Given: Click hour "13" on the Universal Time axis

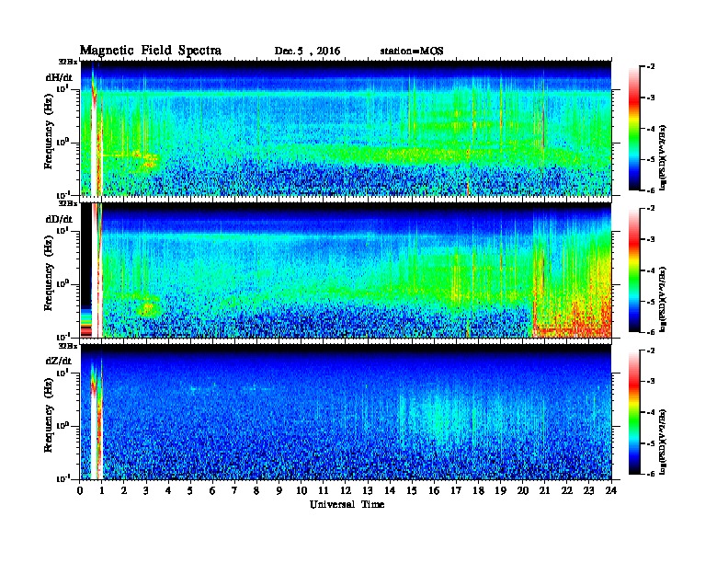Looking at the screenshot, I should tap(368, 490).
